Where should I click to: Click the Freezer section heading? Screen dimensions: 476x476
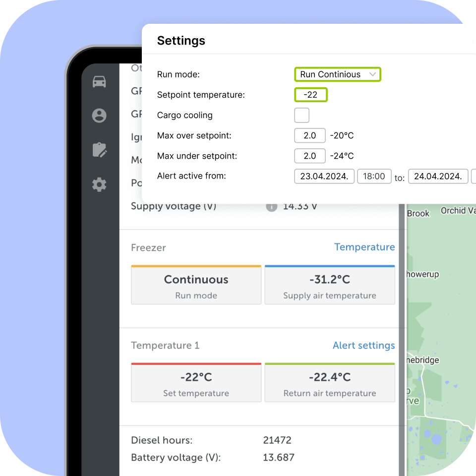(148, 248)
